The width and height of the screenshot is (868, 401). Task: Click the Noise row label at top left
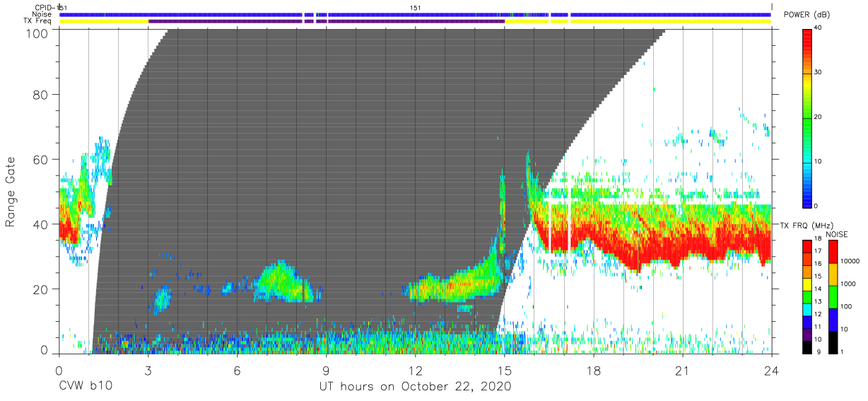click(42, 14)
